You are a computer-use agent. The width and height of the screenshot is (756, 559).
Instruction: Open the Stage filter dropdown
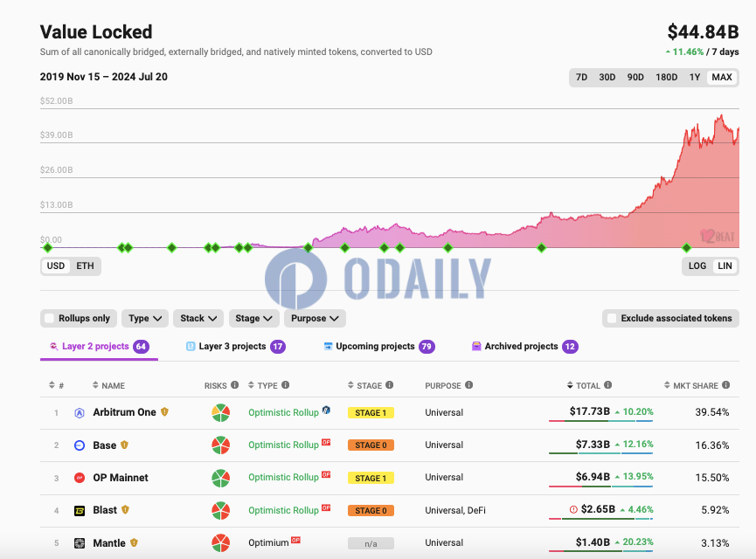tap(254, 318)
